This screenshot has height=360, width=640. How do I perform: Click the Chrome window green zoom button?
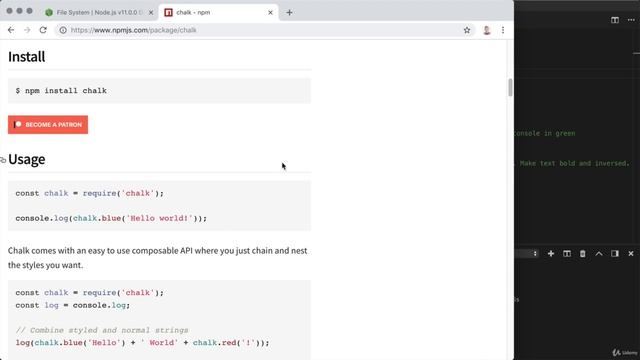[x=29, y=11]
